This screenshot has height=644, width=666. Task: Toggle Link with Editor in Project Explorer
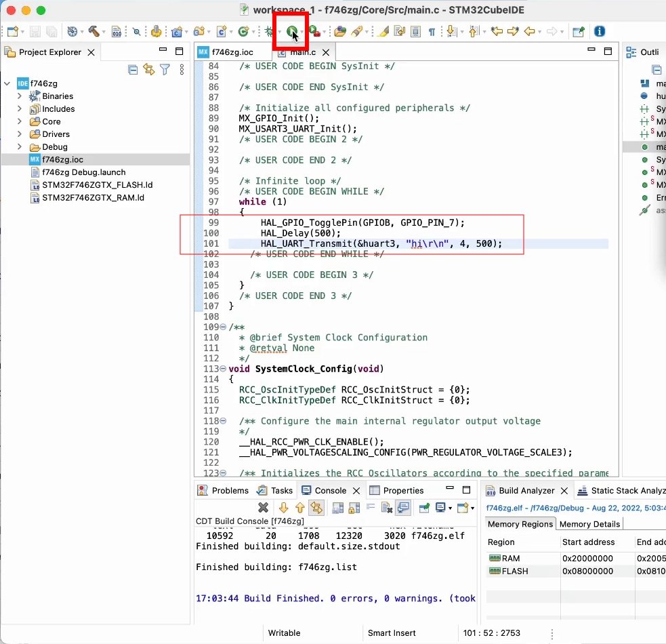(148, 70)
